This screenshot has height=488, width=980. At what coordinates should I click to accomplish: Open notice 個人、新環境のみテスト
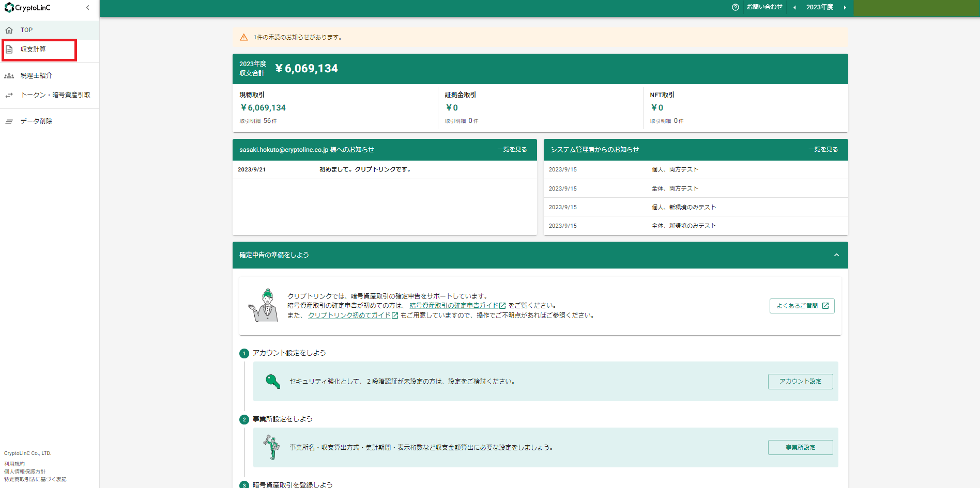(696, 207)
